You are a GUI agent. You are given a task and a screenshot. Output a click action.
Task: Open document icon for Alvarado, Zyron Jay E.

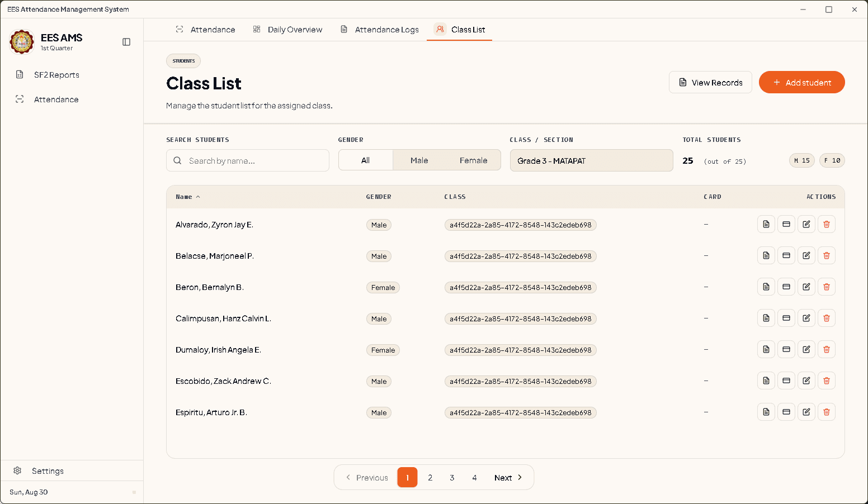(x=766, y=224)
